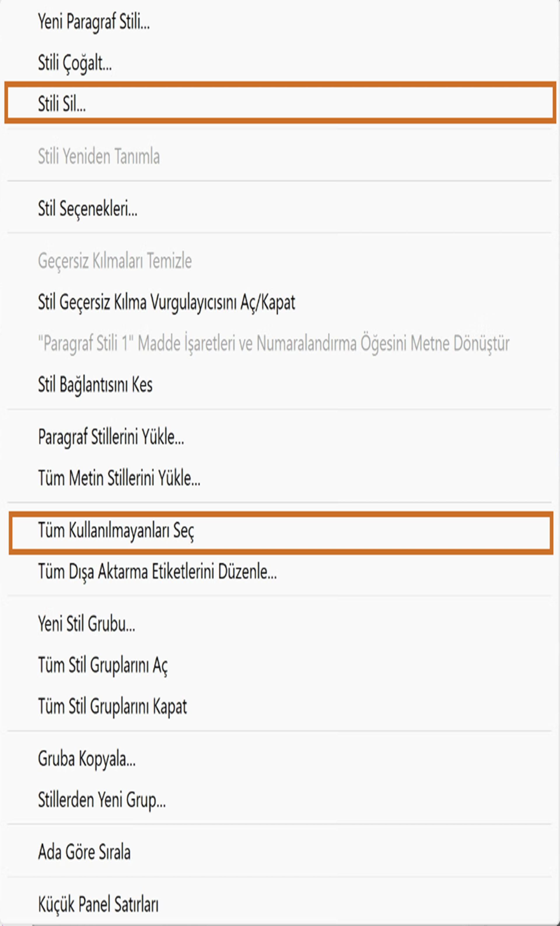This screenshot has height=926, width=560.
Task: Open Stil Seçenekleri dialog
Action: 87,209
